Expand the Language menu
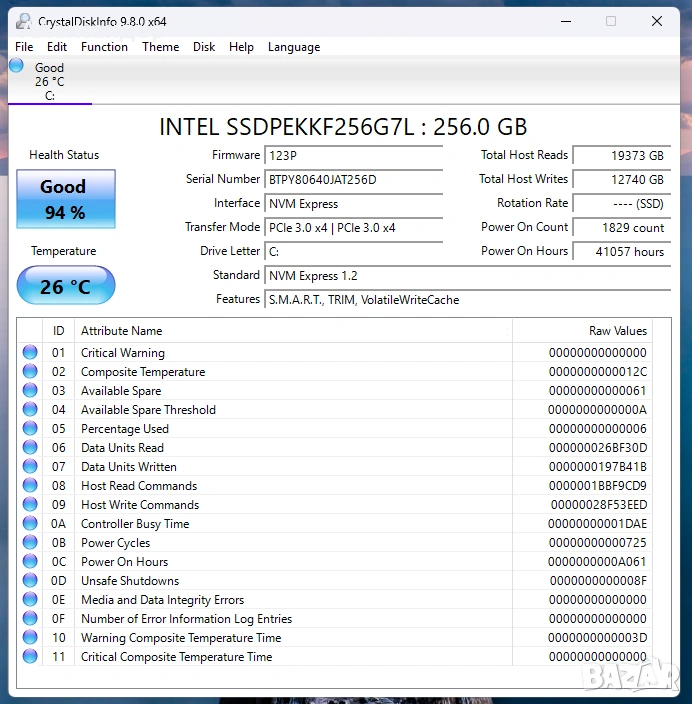 coord(294,47)
